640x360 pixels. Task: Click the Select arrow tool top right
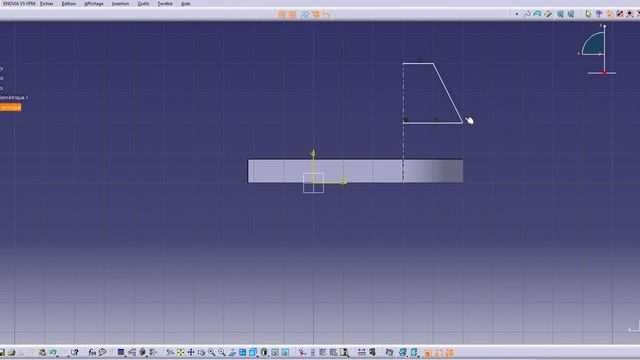tap(588, 14)
